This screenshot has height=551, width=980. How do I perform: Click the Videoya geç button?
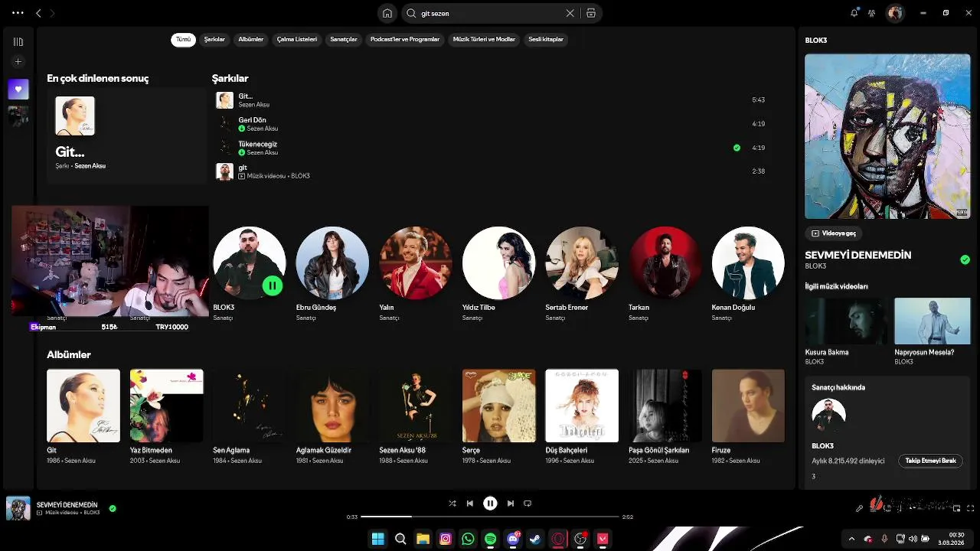[834, 233]
